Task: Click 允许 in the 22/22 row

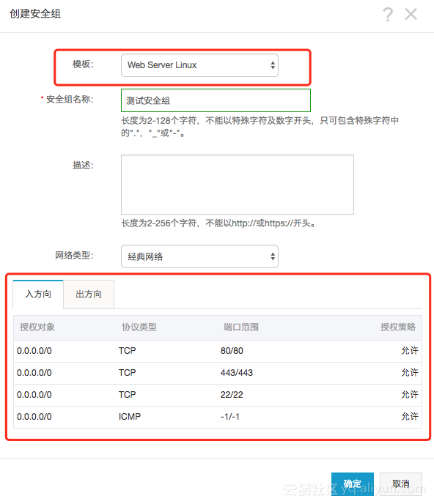Action: click(410, 394)
